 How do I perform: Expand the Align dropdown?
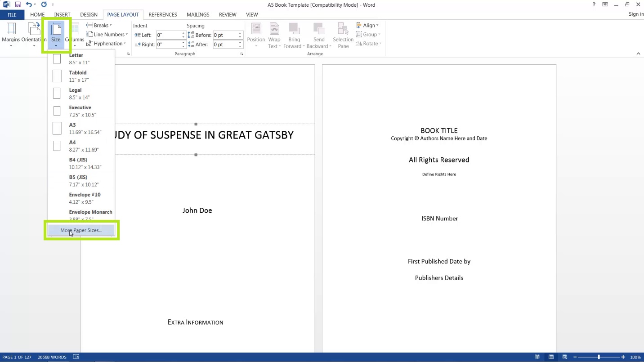coord(377,26)
